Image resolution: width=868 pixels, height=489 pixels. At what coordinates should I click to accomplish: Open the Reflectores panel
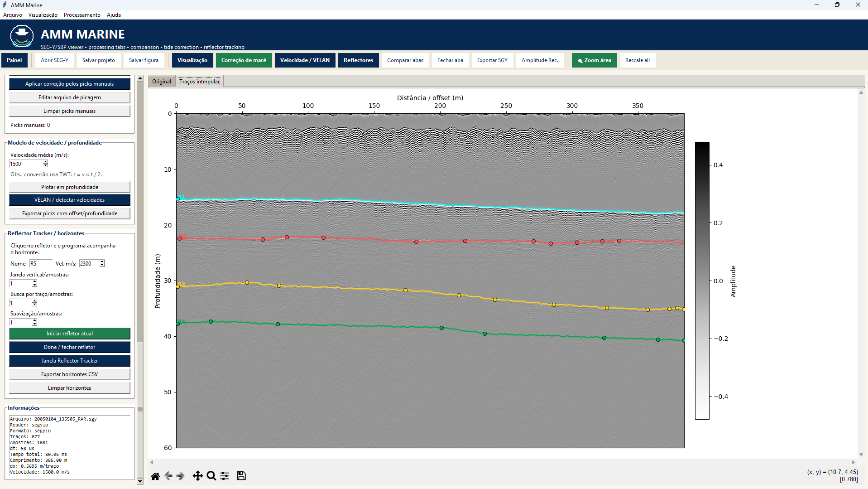pyautogui.click(x=358, y=60)
